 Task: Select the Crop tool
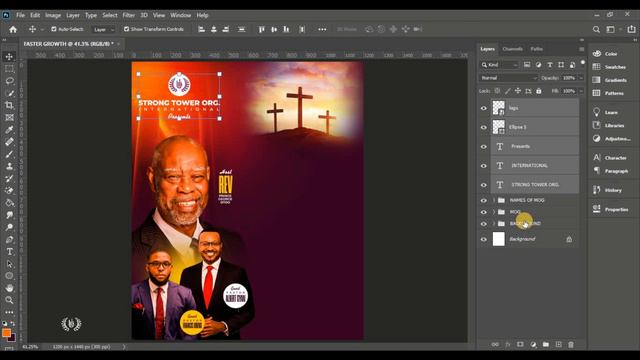tap(9, 105)
